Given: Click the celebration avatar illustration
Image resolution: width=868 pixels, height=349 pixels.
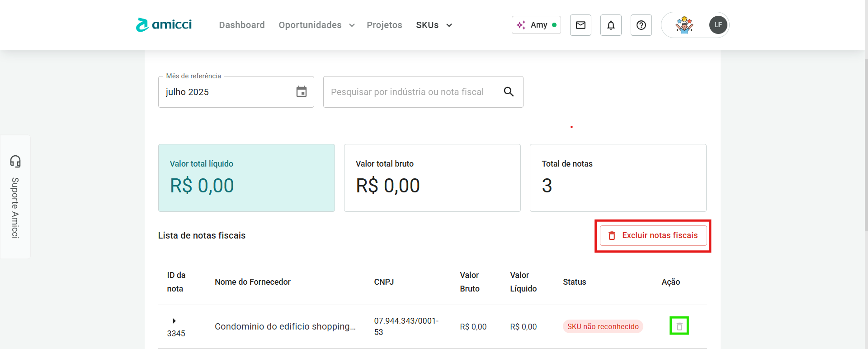Looking at the screenshot, I should [x=684, y=25].
